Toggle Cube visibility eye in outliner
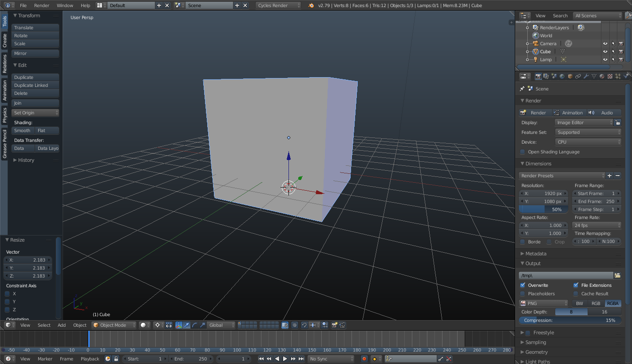The height and width of the screenshot is (364, 632). click(x=605, y=51)
